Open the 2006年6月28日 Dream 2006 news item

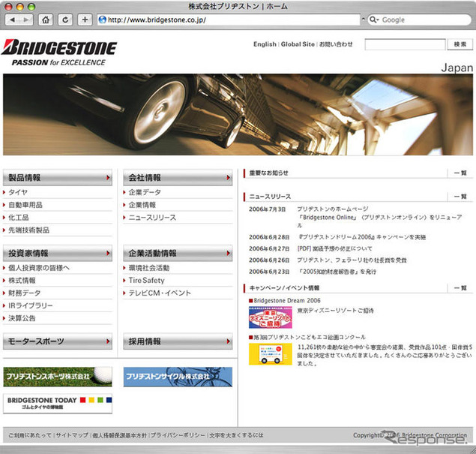pyautogui.click(x=361, y=237)
